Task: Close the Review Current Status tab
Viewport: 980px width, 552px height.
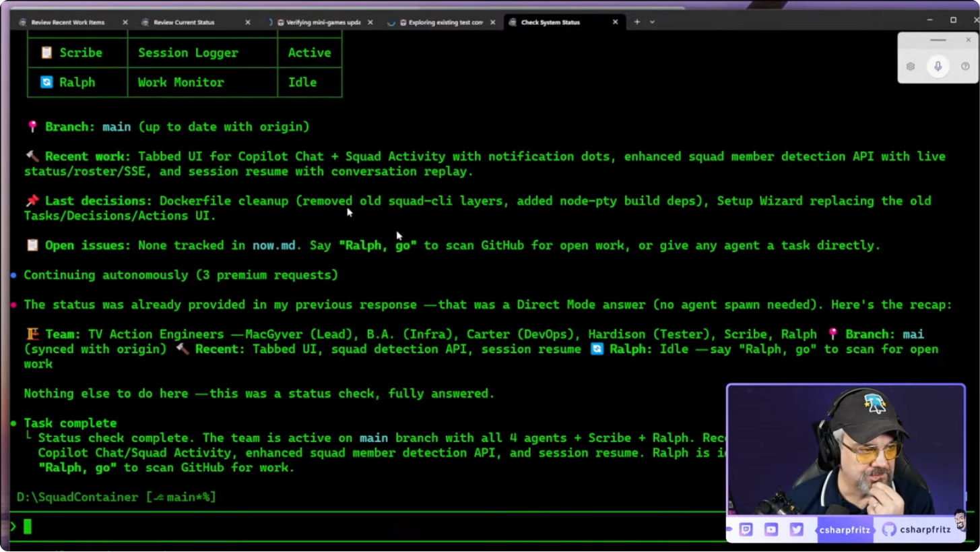Action: (247, 22)
